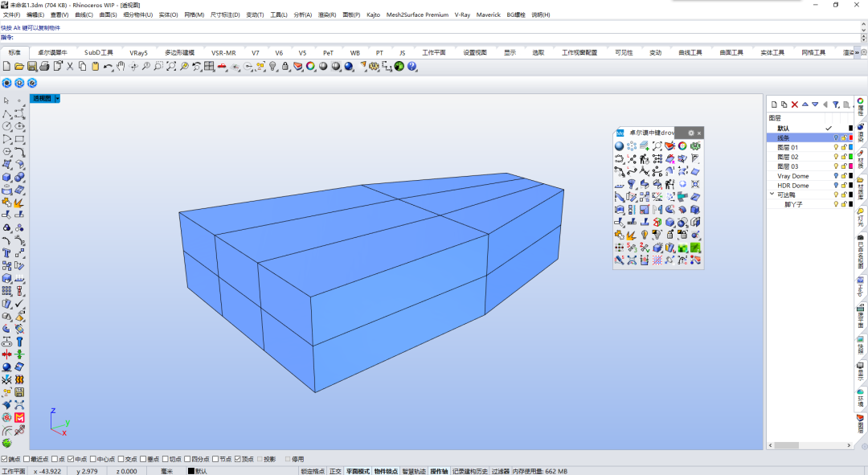
Task: Move layer down with blue down arrow
Action: pos(815,104)
